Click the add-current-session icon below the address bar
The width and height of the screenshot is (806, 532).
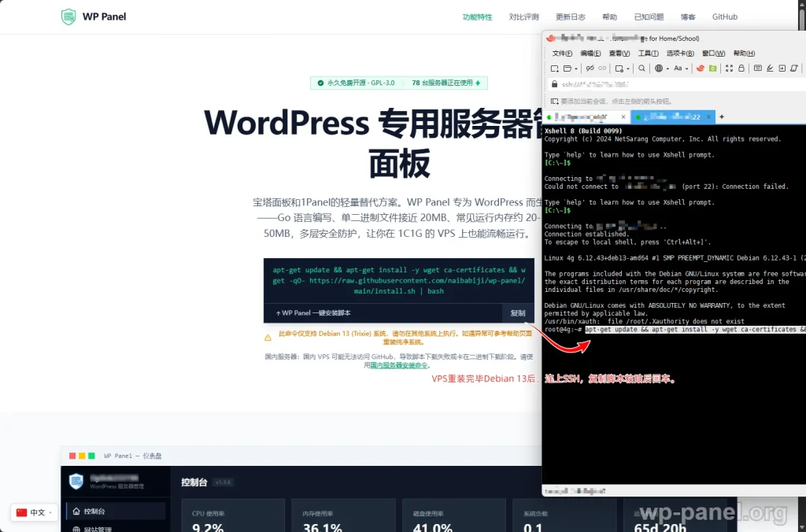pos(555,102)
